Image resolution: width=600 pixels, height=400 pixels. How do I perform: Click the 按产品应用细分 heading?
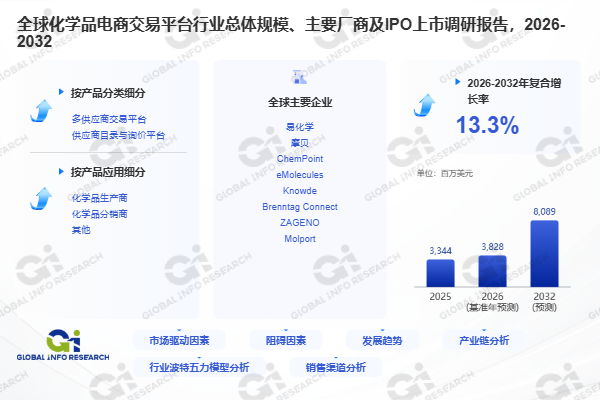pyautogui.click(x=108, y=172)
